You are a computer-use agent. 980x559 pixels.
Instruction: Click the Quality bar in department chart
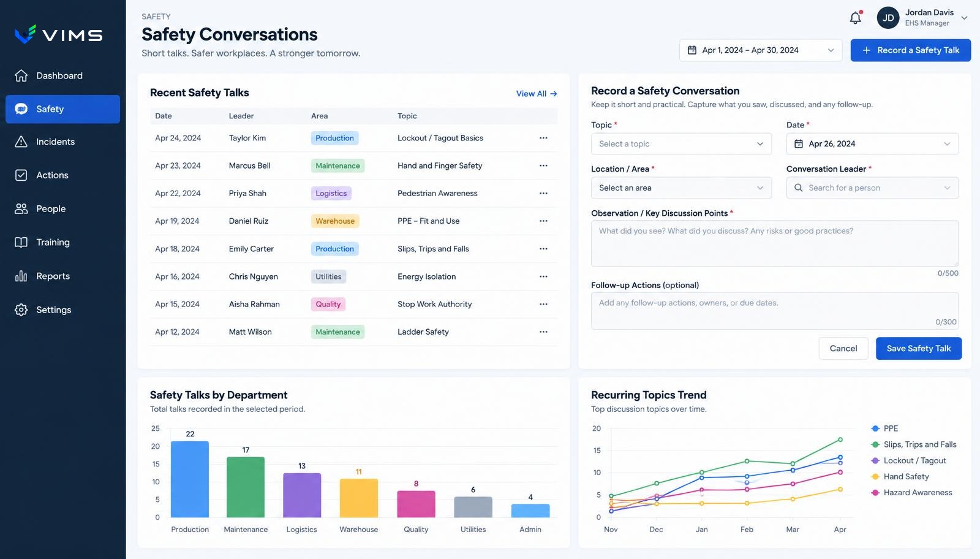coord(416,504)
